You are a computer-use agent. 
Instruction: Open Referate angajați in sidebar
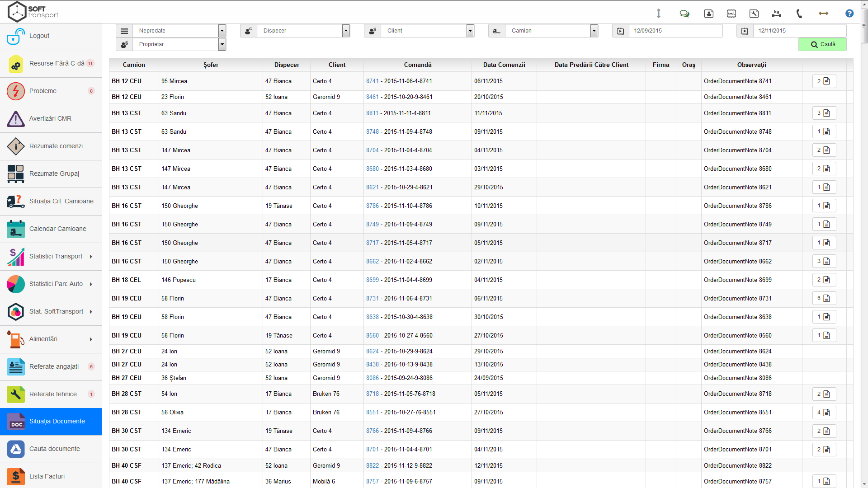click(x=51, y=367)
